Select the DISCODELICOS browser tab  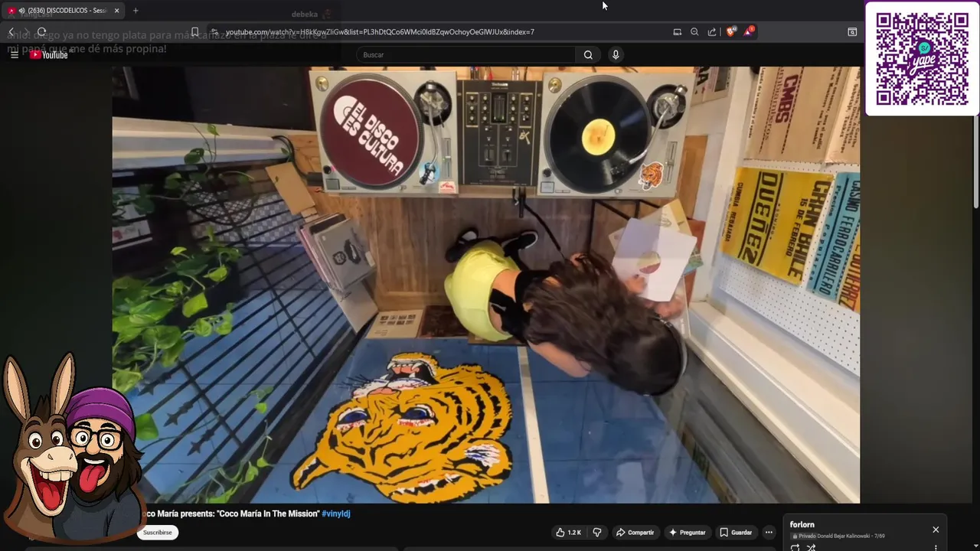pyautogui.click(x=63, y=11)
